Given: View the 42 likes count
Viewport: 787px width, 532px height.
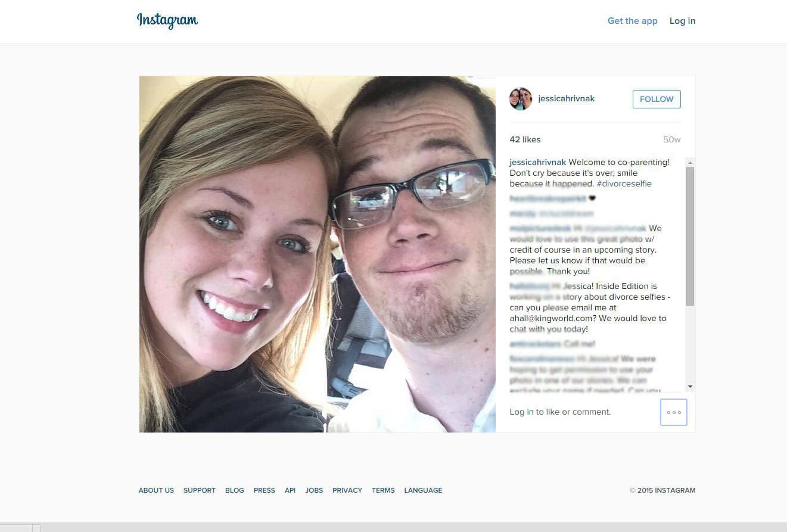Looking at the screenshot, I should 525,139.
